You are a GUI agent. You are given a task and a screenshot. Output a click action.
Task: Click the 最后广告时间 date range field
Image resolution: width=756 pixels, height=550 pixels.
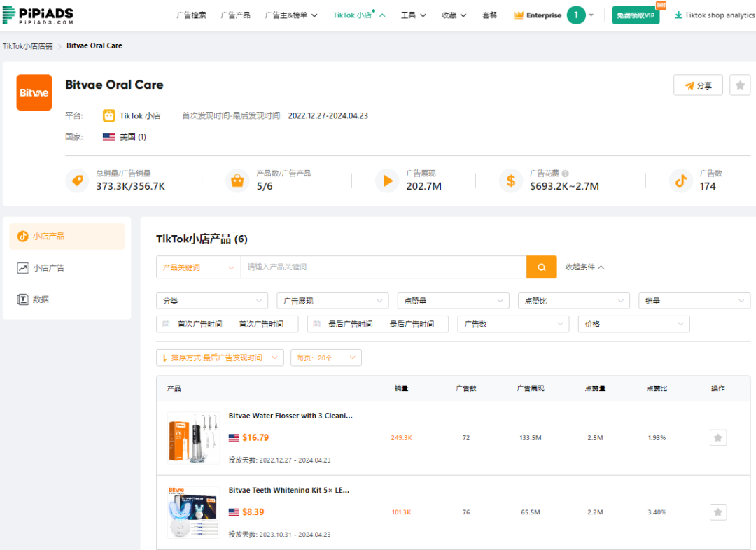tap(377, 324)
